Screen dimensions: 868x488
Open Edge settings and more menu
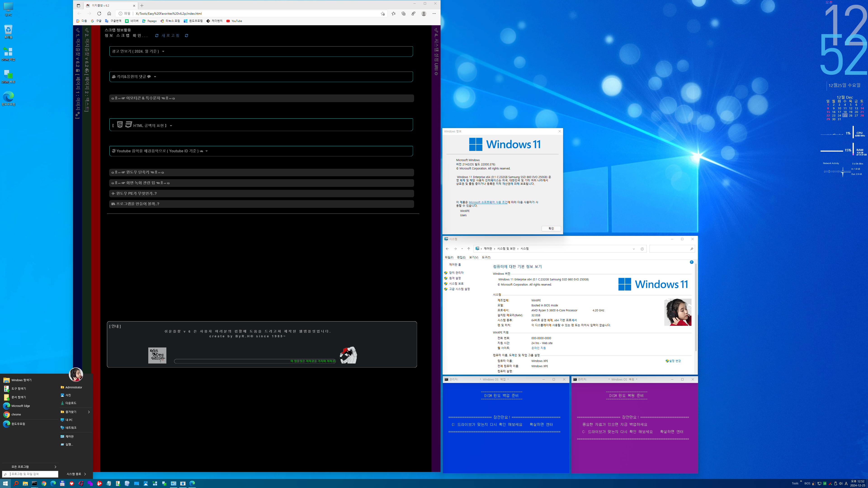pyautogui.click(x=434, y=14)
